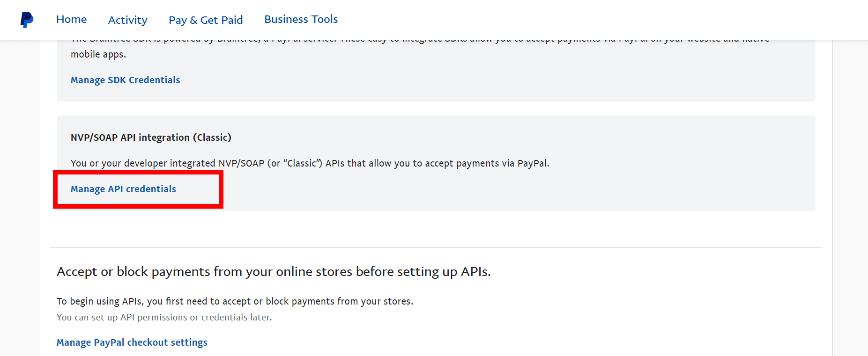
Task: Open Manage PayPal checkout settings link
Action: [x=132, y=342]
